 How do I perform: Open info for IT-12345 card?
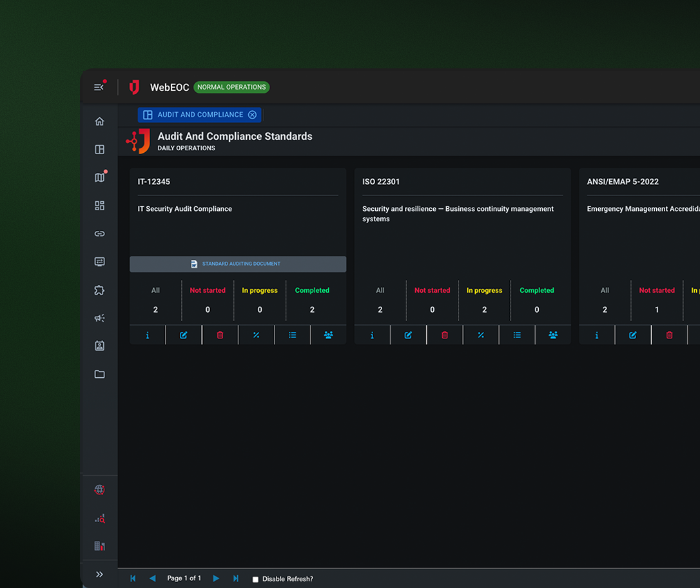point(148,335)
